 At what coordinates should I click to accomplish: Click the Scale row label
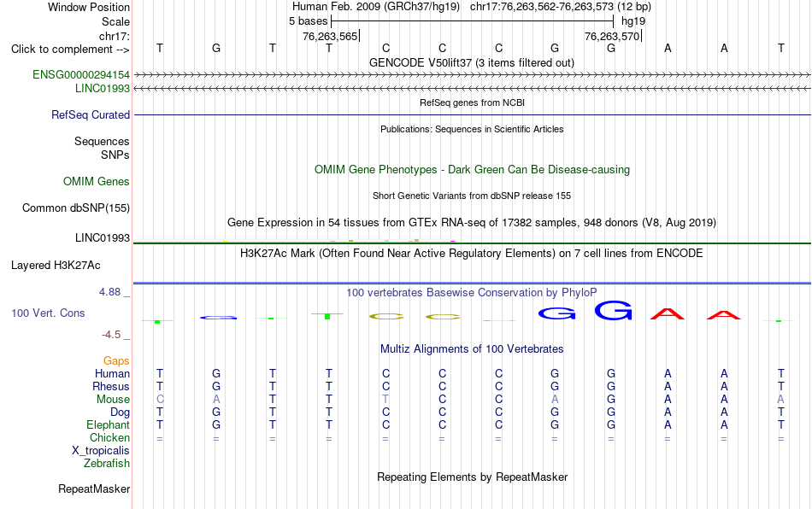[x=115, y=21]
